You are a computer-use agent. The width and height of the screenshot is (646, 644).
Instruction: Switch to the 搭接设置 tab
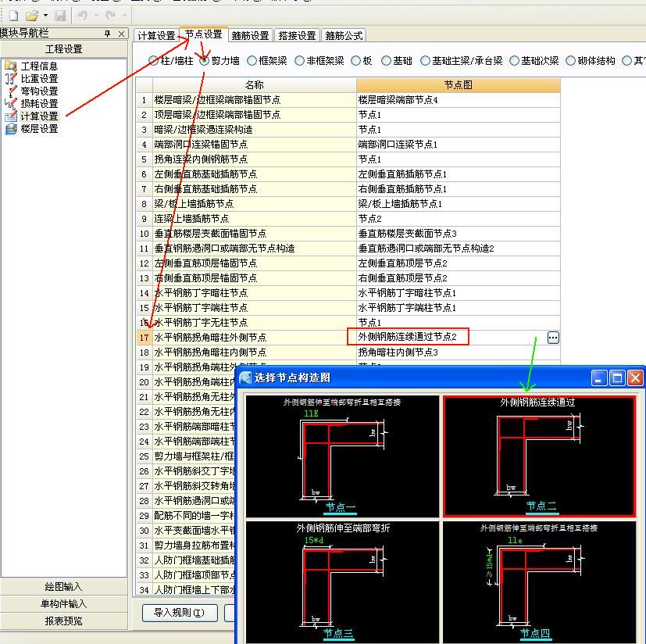point(298,36)
